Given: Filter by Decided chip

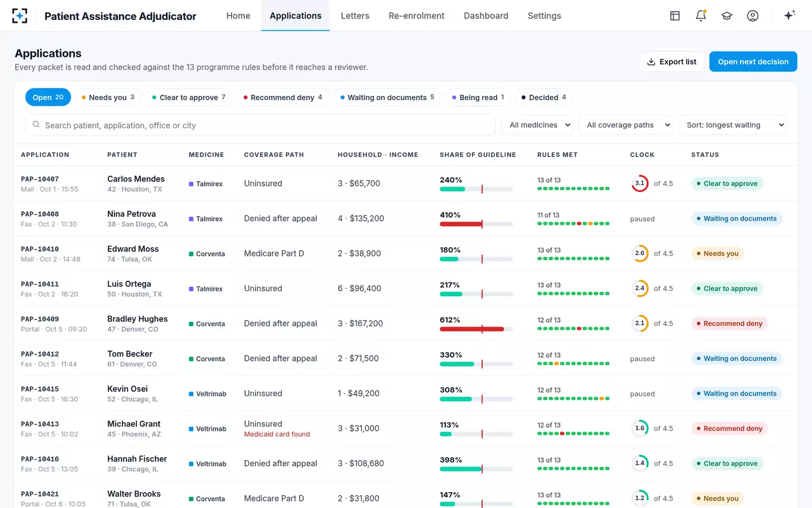Looking at the screenshot, I should (x=544, y=97).
